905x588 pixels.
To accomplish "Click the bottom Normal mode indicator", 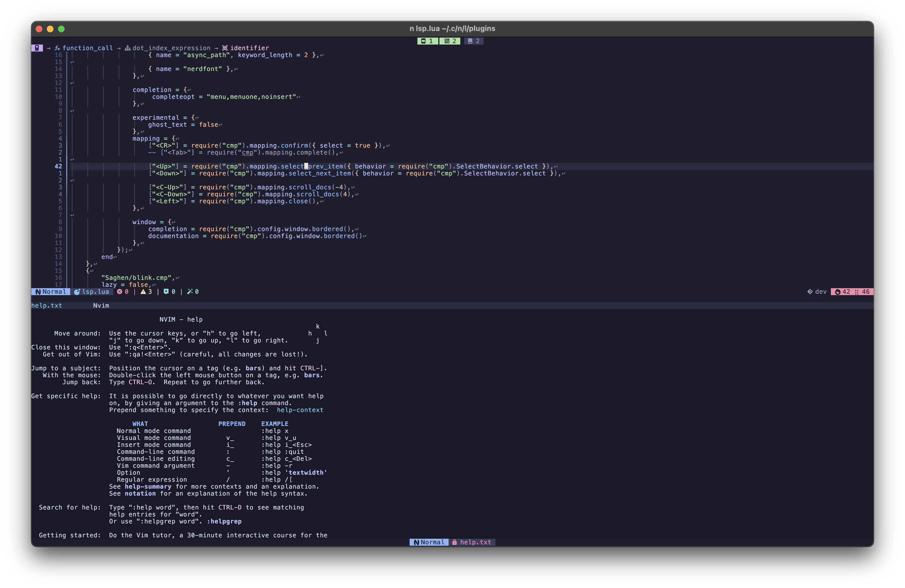I will (x=429, y=542).
